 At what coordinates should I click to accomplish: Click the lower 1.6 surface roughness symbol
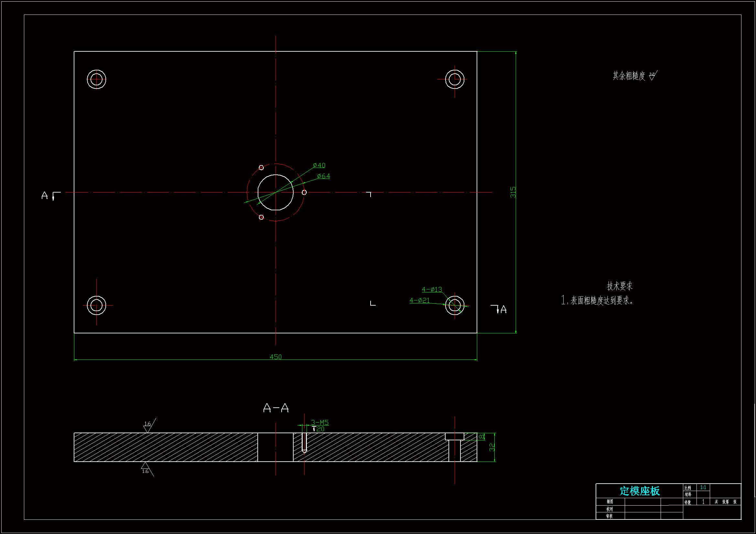point(146,468)
